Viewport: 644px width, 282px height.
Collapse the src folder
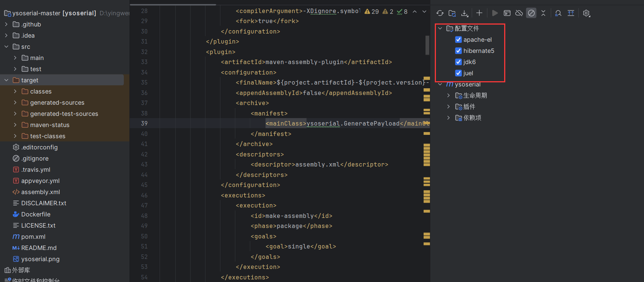pos(6,47)
